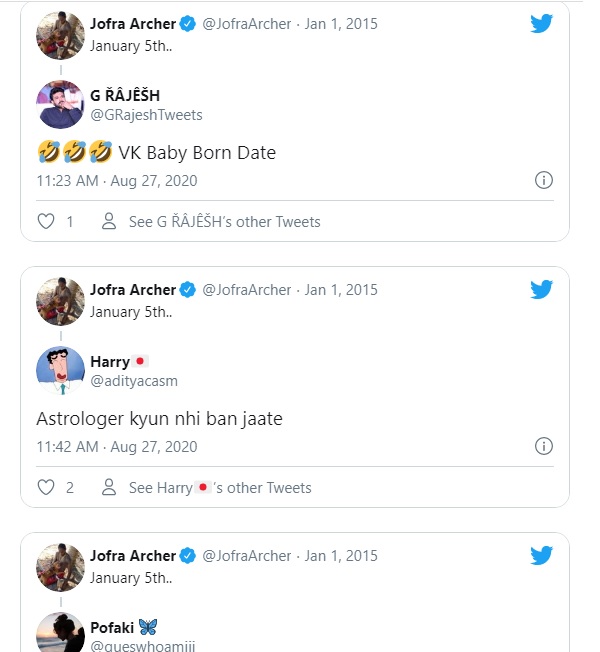Like G RAJESH's tweet with heart icon
The width and height of the screenshot is (600, 652).
(46, 221)
